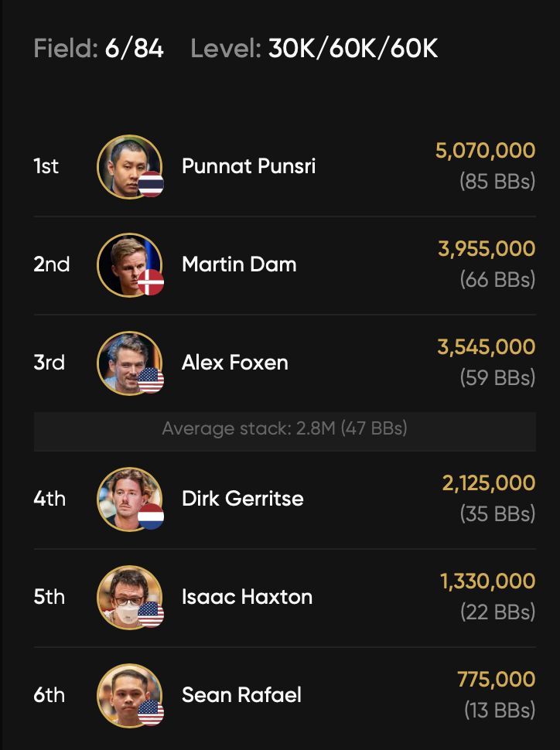Open Punnat Punsri's player name link
The image size is (560, 750).
coord(248,165)
